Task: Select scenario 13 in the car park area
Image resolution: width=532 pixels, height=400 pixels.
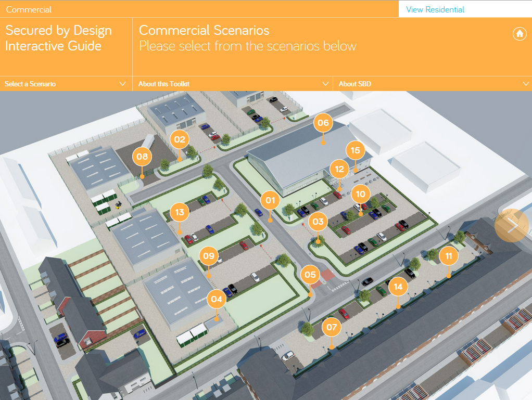Action: click(x=179, y=212)
